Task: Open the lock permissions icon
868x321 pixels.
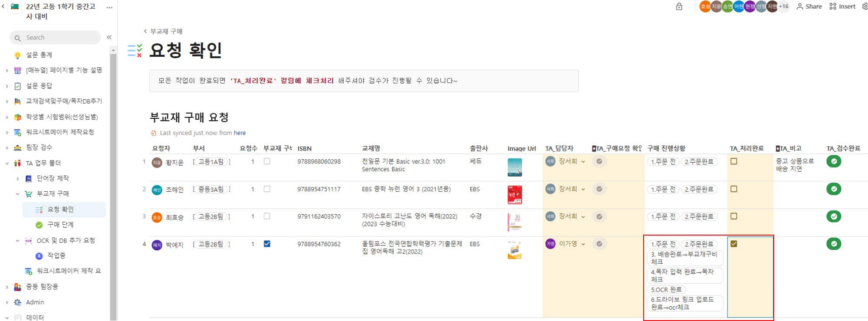Action: [x=679, y=7]
